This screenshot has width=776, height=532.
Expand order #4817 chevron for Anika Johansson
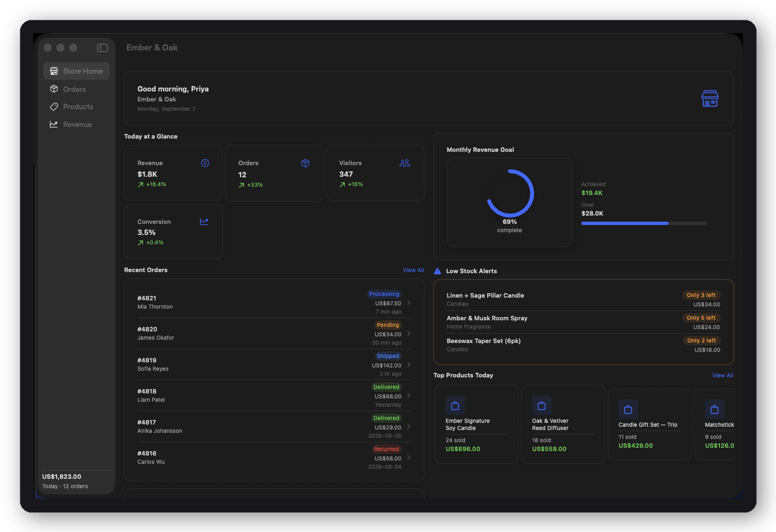(409, 427)
